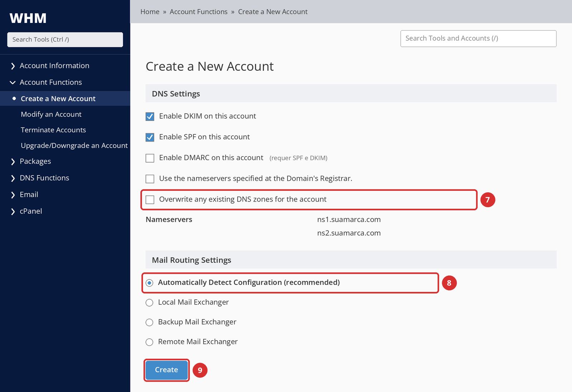Viewport: 572px width, 392px height.
Task: Click the (requer SPF e DKIM) note
Action: [299, 158]
